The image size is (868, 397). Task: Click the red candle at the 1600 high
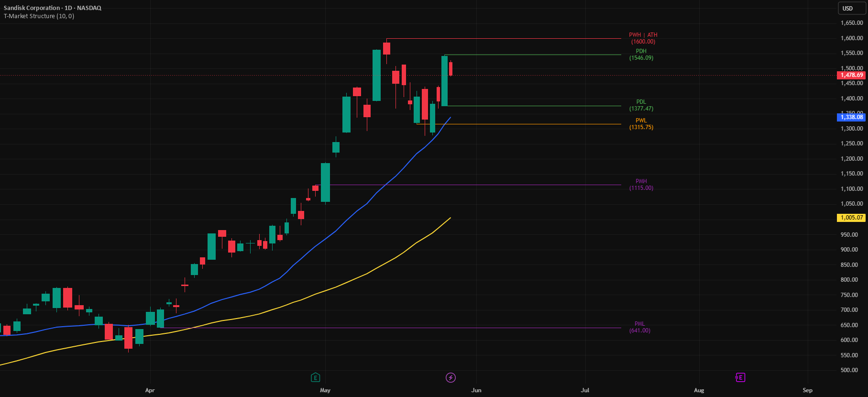[x=386, y=48]
